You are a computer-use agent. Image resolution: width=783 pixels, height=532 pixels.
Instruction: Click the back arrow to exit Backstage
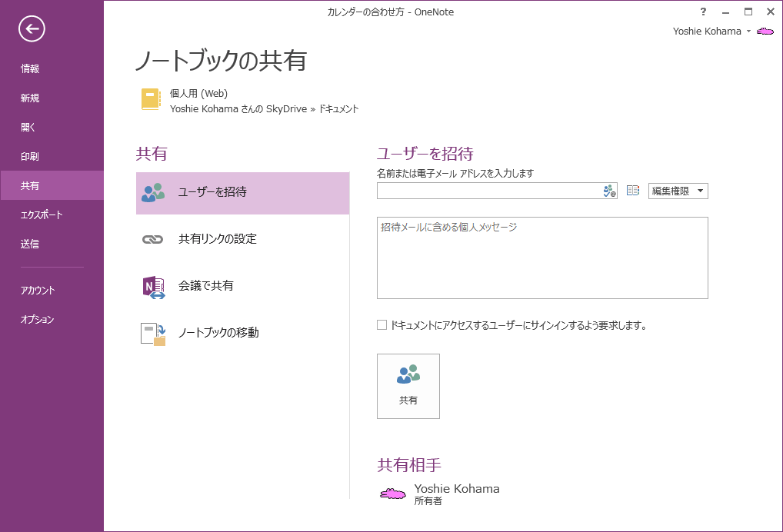pos(32,29)
